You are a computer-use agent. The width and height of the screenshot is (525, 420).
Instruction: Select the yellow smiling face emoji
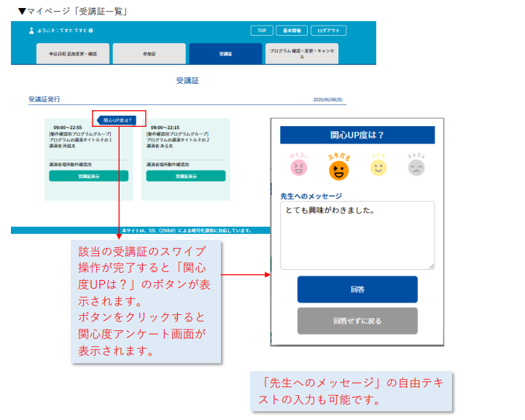point(378,168)
